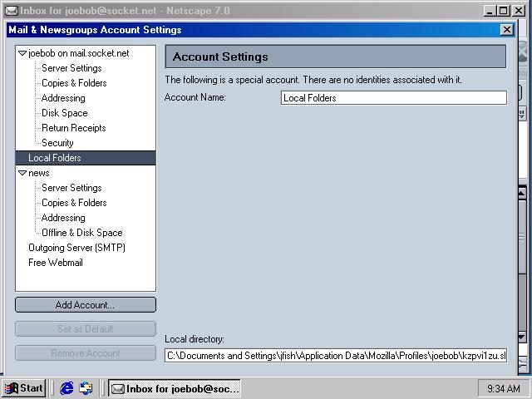
Task: Open the Windows Start menu
Action: click(x=24, y=388)
